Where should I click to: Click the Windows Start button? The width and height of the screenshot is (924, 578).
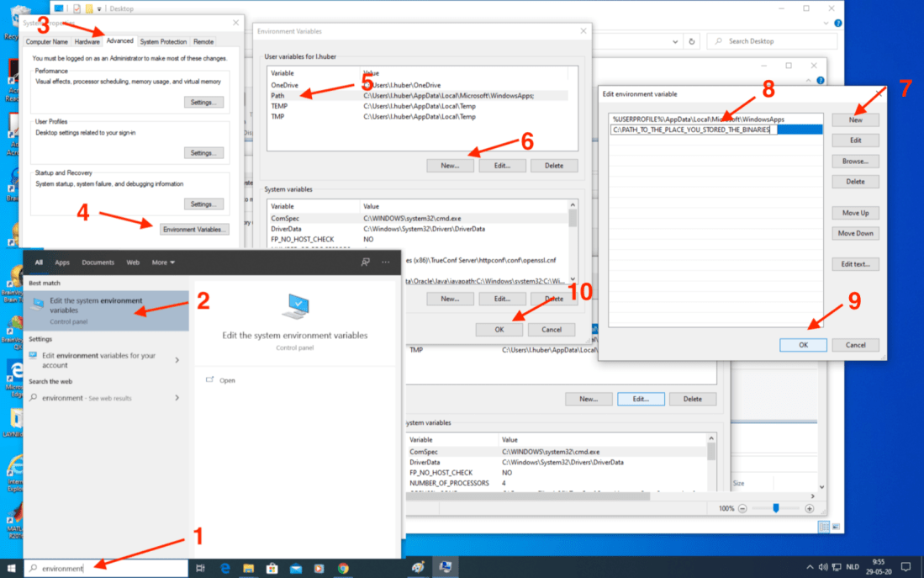point(11,568)
